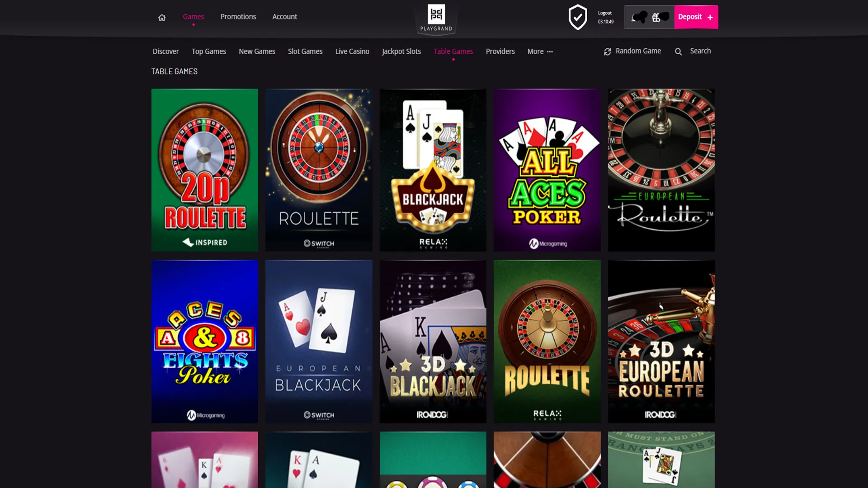Toggle to the New Games filter

coord(257,51)
